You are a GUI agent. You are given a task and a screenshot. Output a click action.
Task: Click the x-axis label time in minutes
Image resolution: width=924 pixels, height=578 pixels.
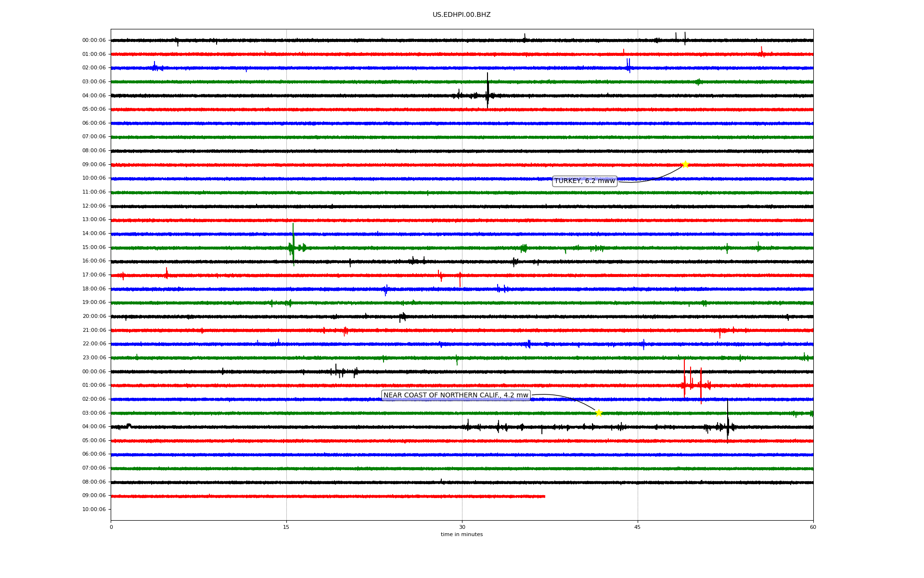(462, 535)
